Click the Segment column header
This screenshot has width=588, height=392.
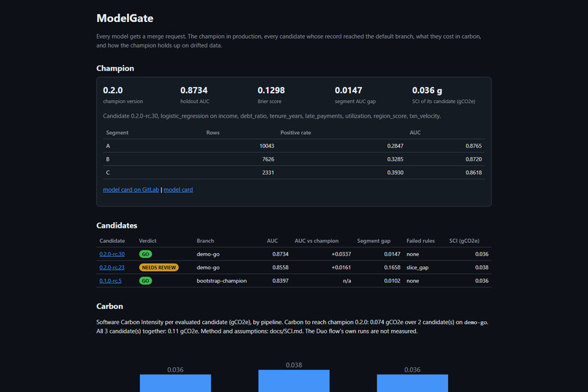tap(117, 132)
